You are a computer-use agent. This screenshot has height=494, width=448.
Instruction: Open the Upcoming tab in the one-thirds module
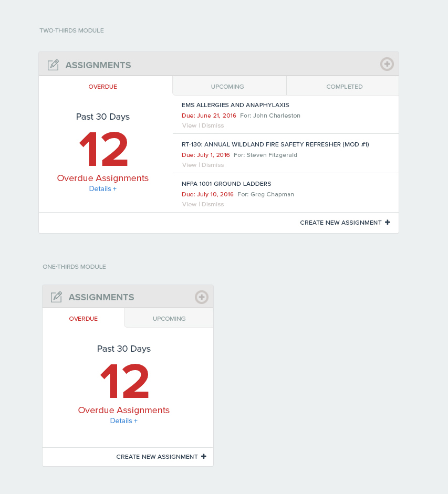tap(169, 318)
